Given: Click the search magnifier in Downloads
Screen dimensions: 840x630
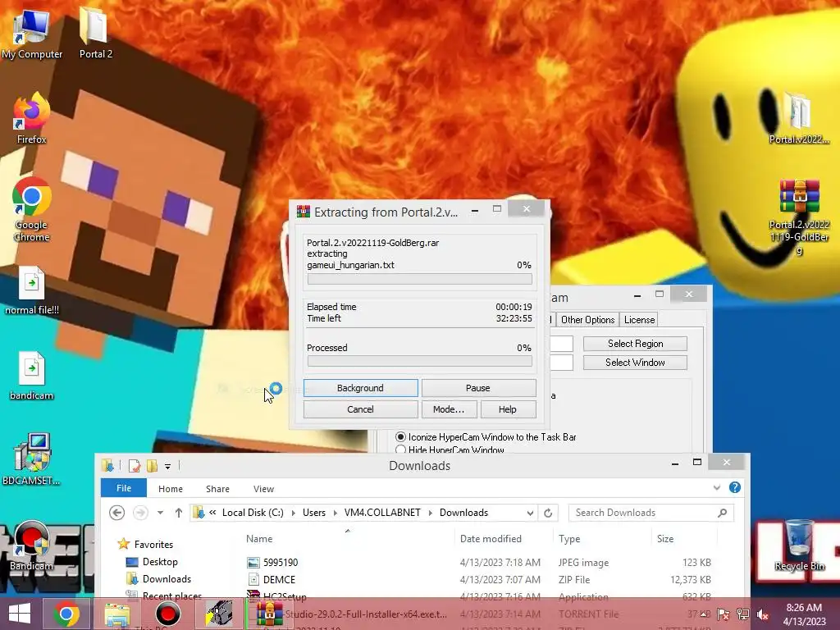Looking at the screenshot, I should pos(722,513).
